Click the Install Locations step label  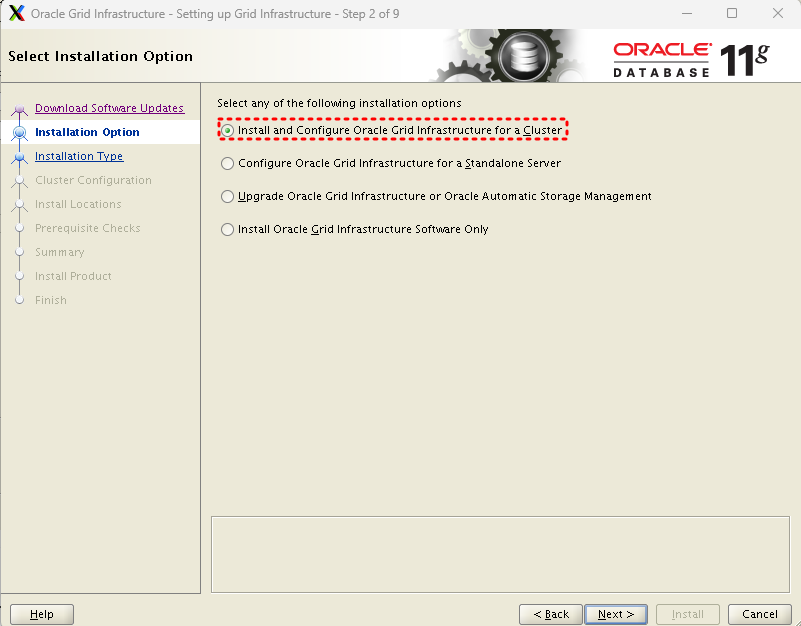(78, 204)
